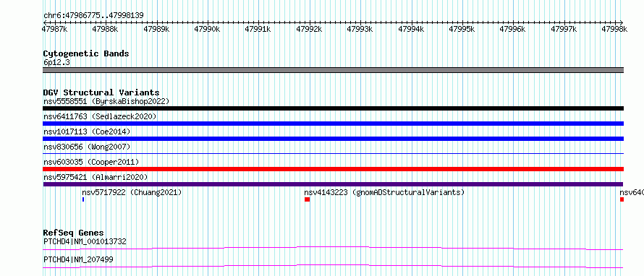Select the nsv6411763 (Sedlazeck2020) blue bar
The image size is (644, 276).
point(333,124)
